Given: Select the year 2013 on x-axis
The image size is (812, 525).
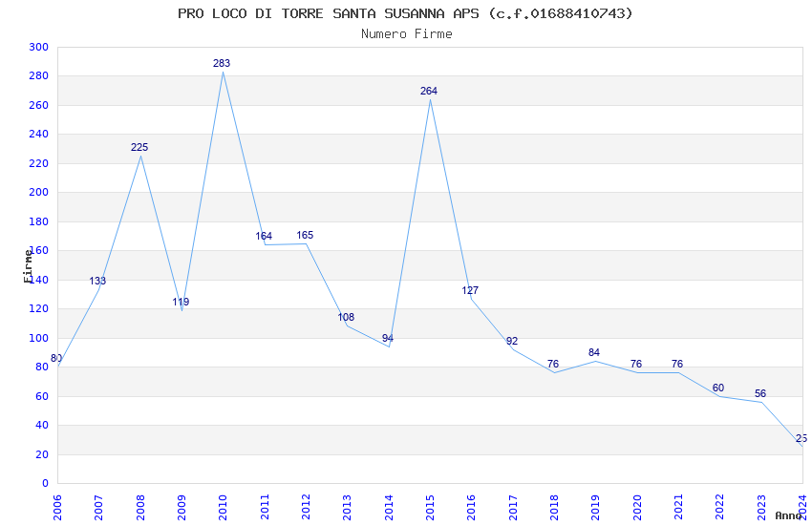Looking at the screenshot, I should click(x=347, y=508).
